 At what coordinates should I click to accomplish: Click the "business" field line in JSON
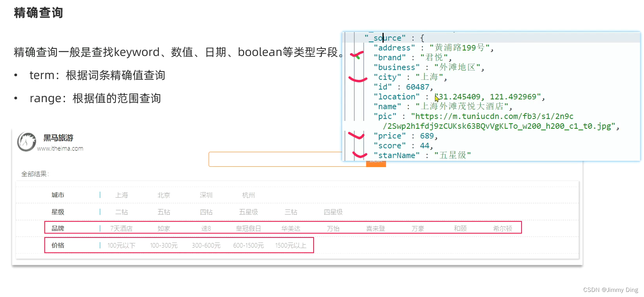tap(429, 67)
